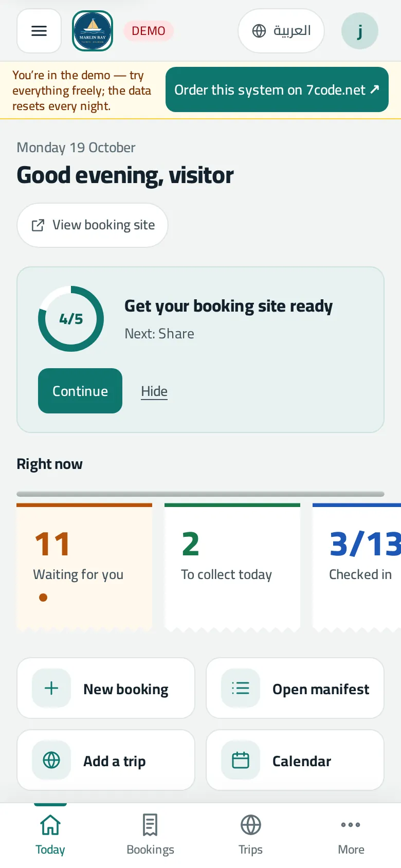Click the list icon on Open manifest
Viewport: 401px width, 868px height.
tap(241, 688)
